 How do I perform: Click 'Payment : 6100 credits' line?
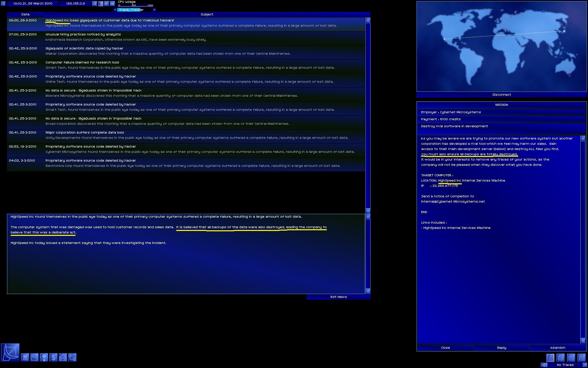tap(502, 119)
